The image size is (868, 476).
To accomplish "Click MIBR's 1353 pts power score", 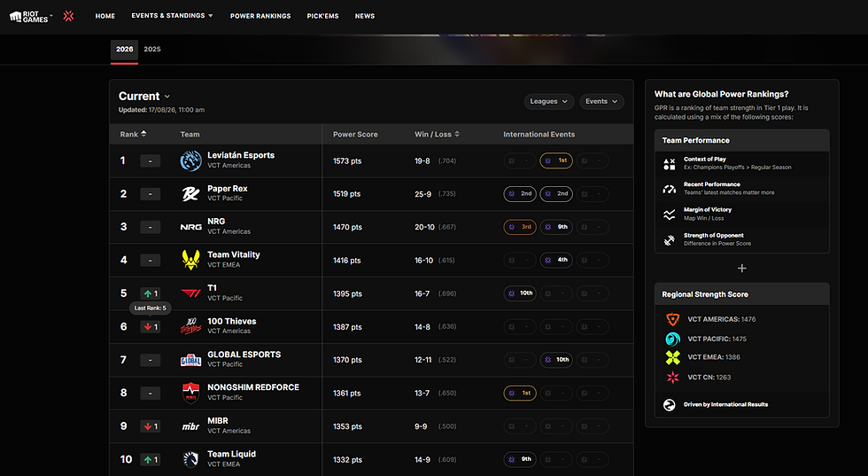I will tap(347, 426).
